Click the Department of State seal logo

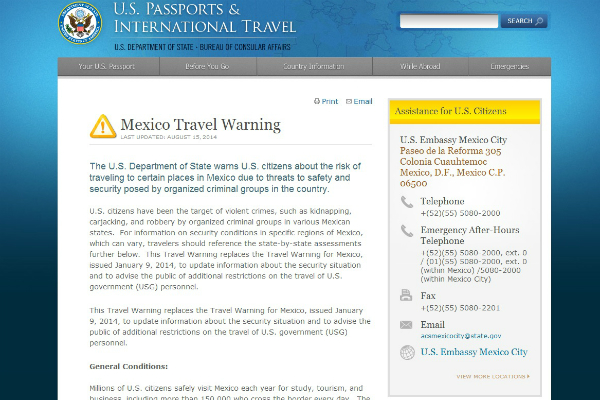click(81, 23)
